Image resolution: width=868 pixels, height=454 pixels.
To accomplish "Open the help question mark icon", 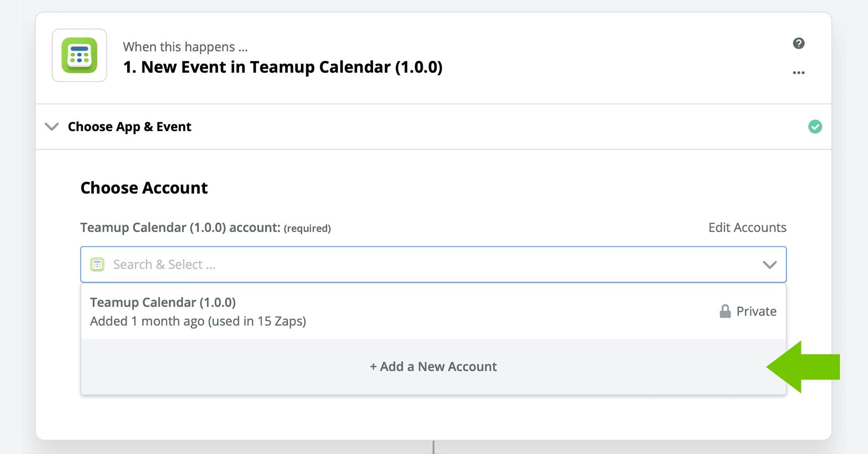I will 798,43.
